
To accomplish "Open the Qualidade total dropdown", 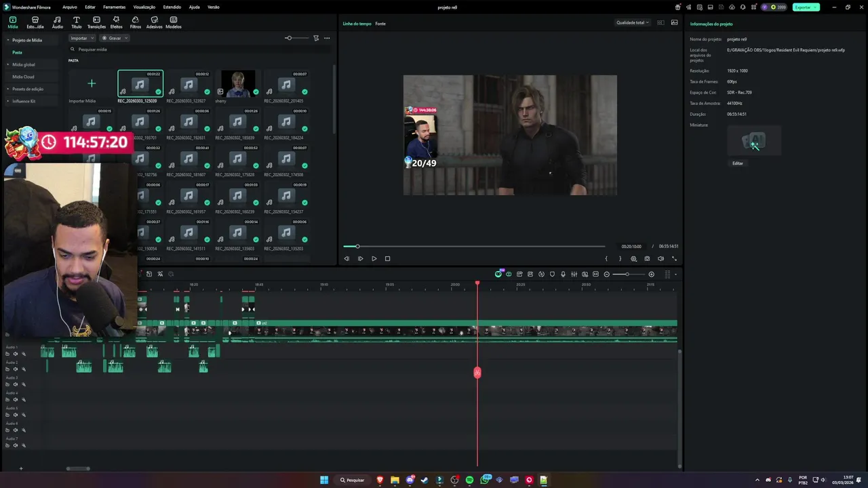I will coord(632,22).
